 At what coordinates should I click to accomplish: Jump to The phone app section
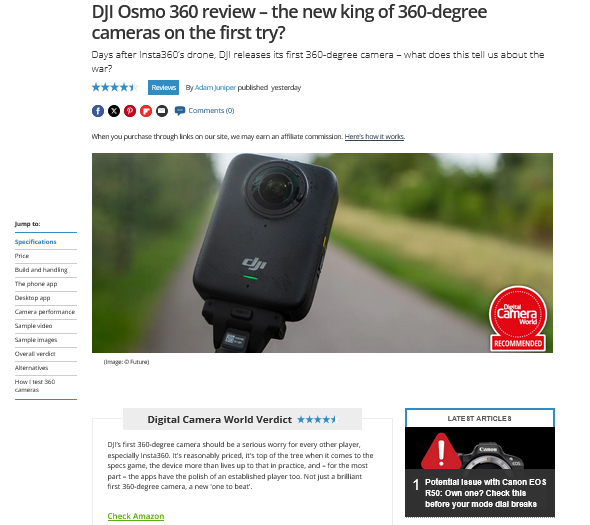point(36,284)
